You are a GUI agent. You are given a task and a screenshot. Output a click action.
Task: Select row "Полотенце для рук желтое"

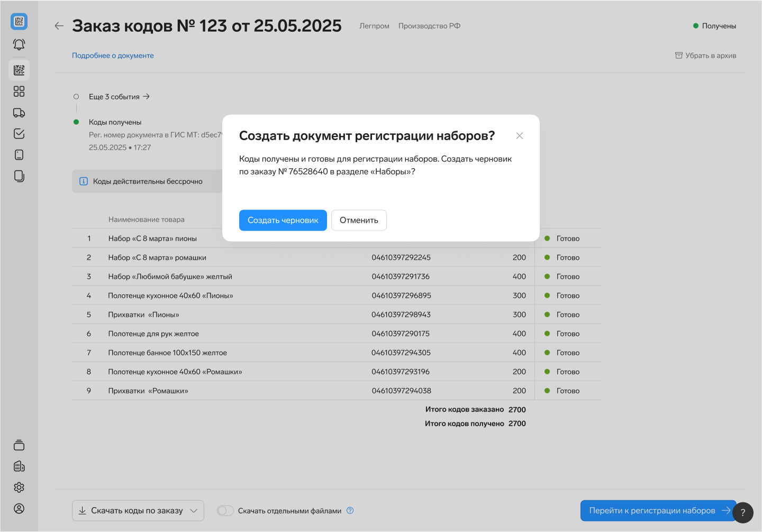(x=153, y=334)
